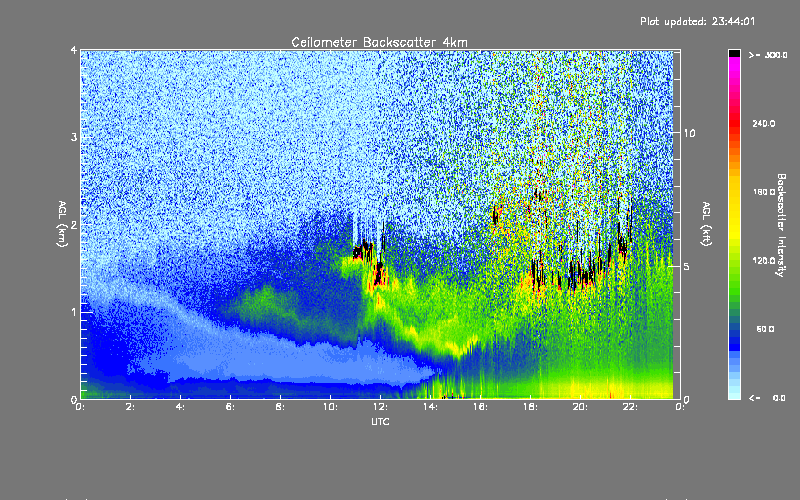Click the 120.0 colorbar value label
The image size is (800, 500).
[x=764, y=261]
